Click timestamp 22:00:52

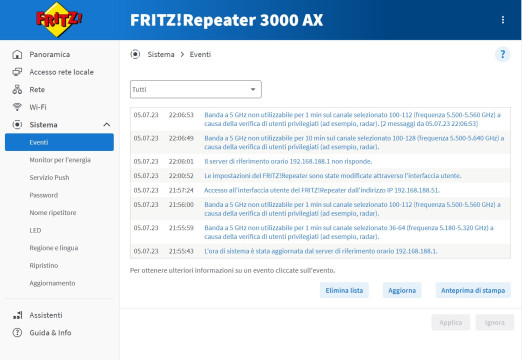click(x=181, y=176)
